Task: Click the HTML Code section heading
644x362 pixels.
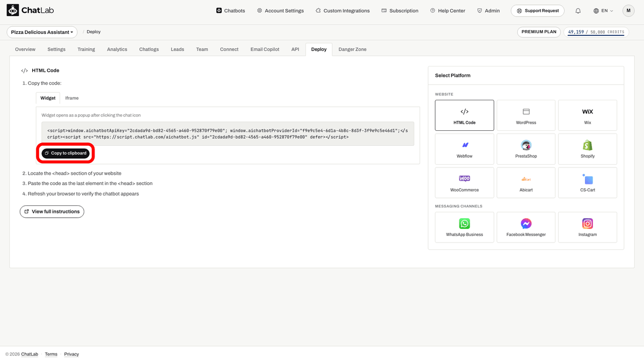Action: [46, 70]
